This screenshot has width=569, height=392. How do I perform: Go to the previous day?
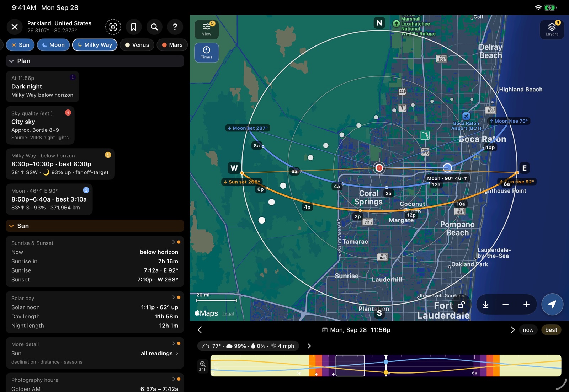tap(200, 330)
